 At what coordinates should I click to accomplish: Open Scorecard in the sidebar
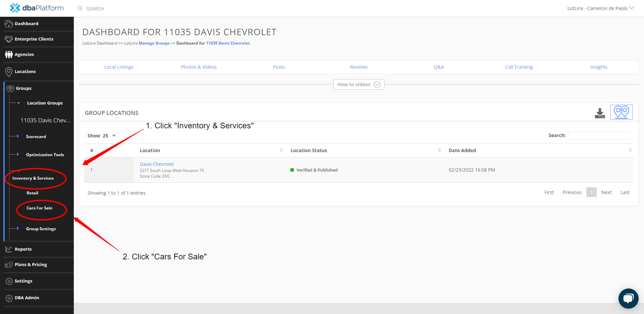click(36, 137)
